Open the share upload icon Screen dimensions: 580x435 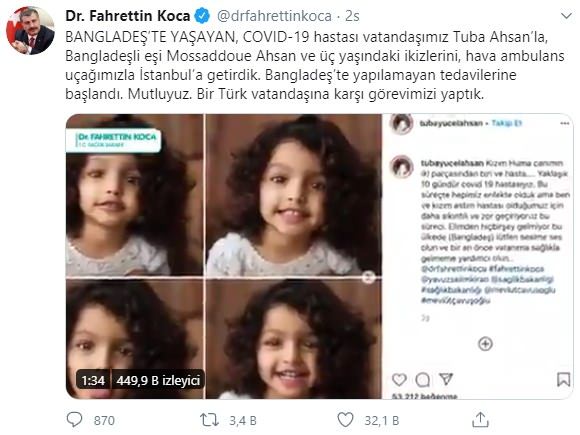pyautogui.click(x=480, y=420)
